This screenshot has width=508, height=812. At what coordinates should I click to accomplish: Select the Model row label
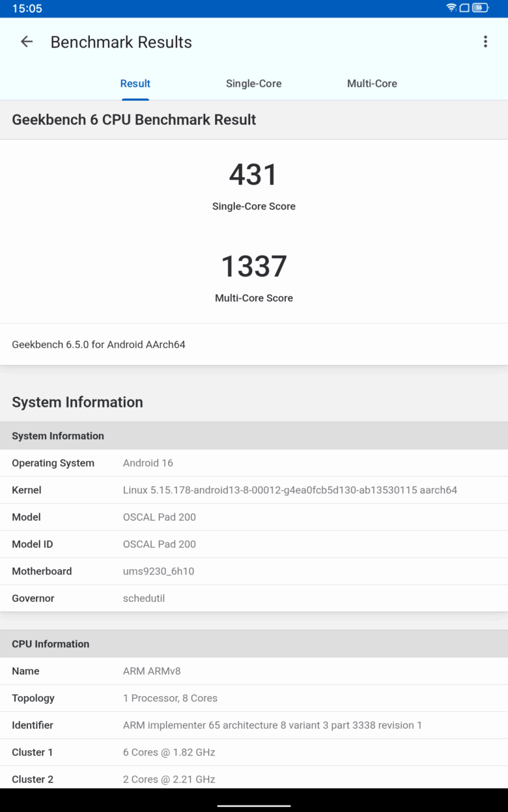(x=26, y=517)
